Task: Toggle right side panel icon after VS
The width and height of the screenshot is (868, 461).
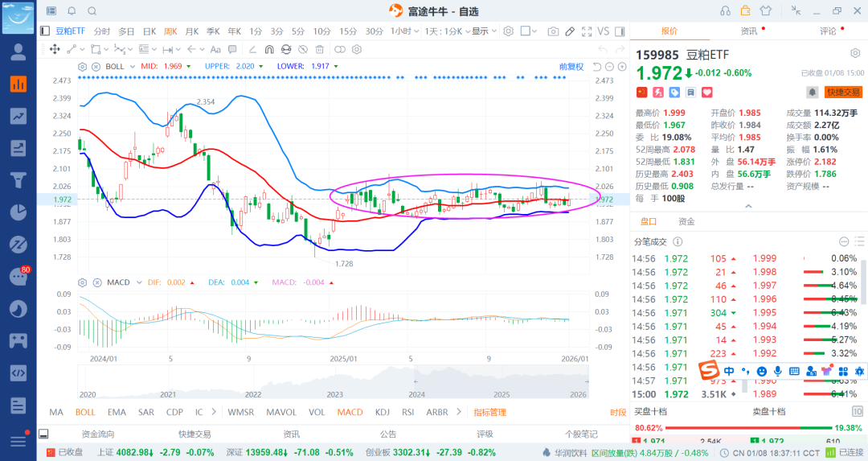Action: coord(620,31)
